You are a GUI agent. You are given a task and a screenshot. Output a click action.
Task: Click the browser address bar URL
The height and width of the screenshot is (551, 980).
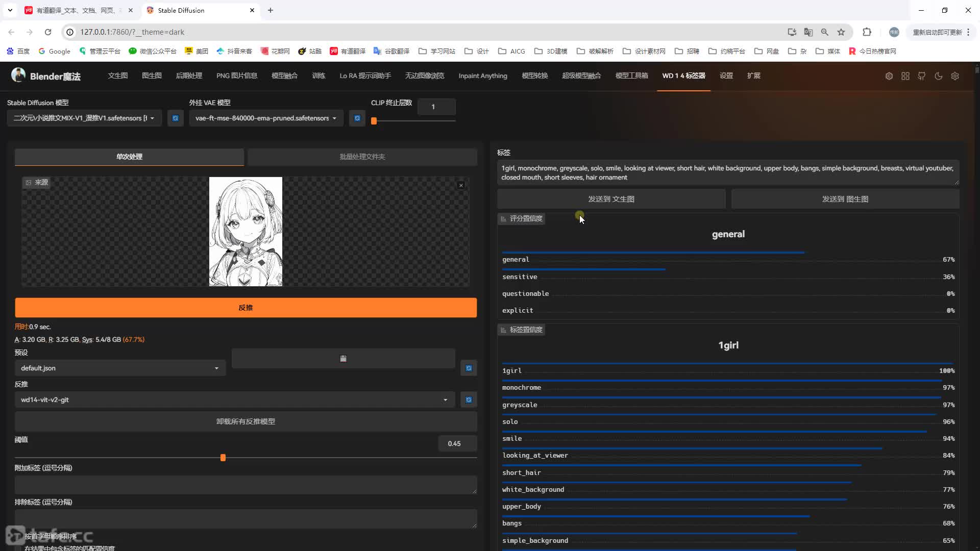[132, 32]
